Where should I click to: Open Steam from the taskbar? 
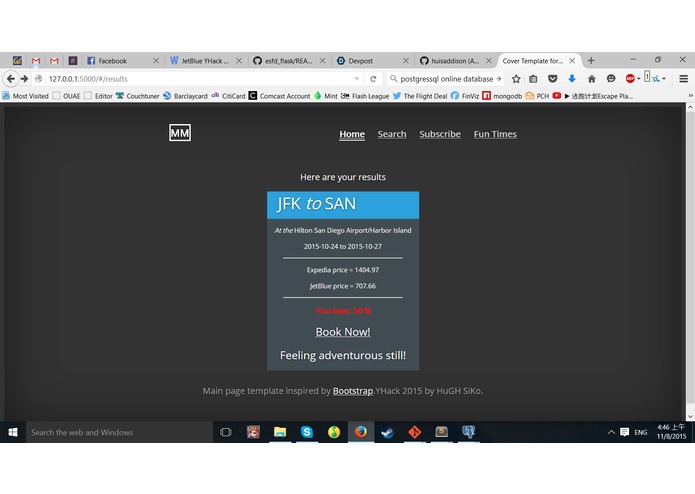(387, 432)
